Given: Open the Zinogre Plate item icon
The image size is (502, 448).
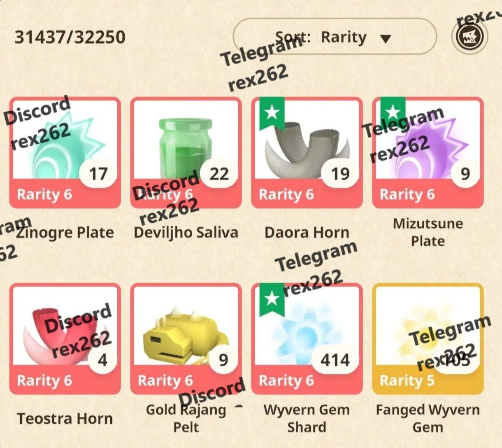Looking at the screenshot, I should (65, 153).
